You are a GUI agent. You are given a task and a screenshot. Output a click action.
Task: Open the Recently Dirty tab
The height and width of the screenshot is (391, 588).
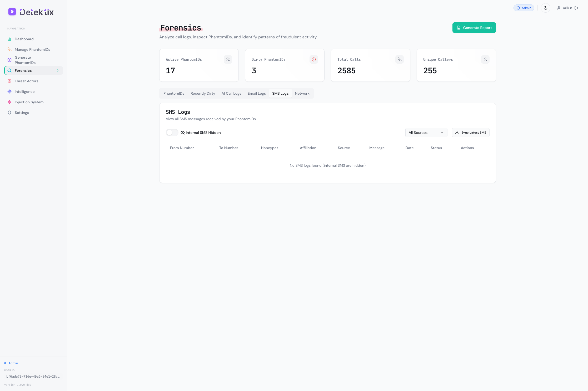pyautogui.click(x=203, y=93)
